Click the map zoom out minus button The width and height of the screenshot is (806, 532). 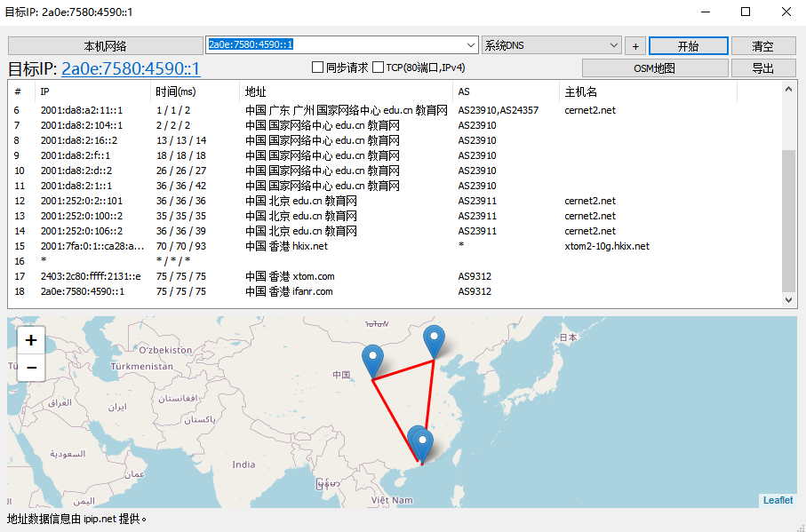click(x=31, y=367)
